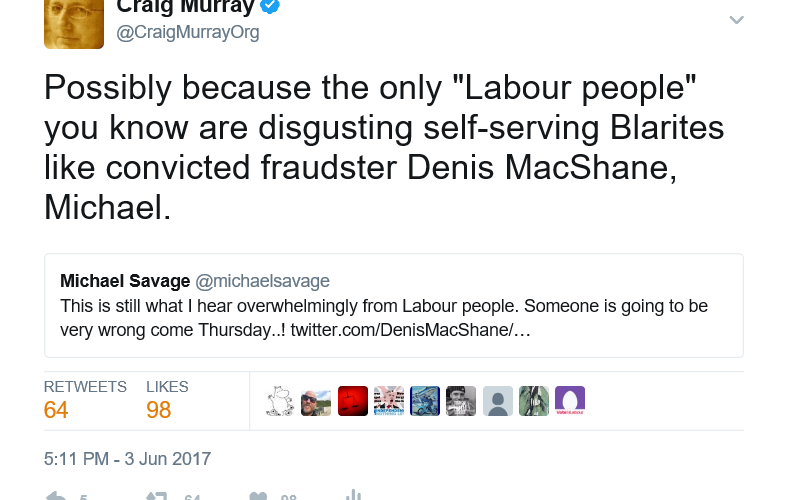This screenshot has height=500, width=788.
Task: Click the @michaelsavage handle in quoted tweet
Action: [262, 281]
